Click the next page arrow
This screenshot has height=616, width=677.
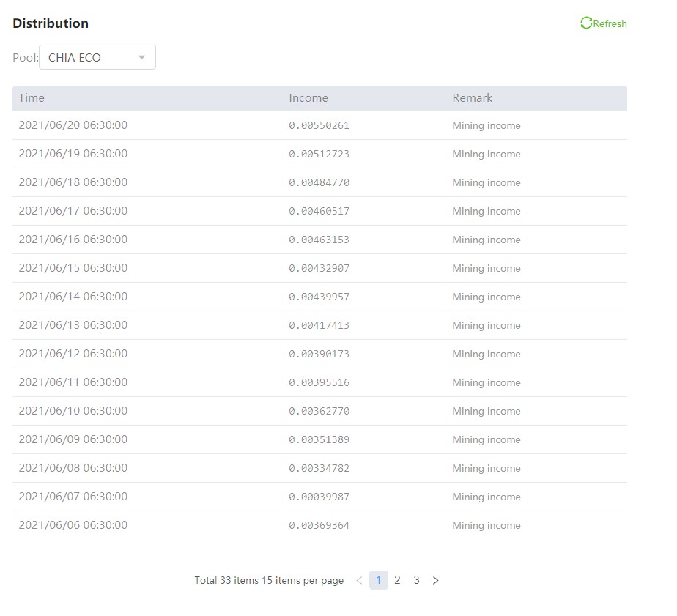435,580
